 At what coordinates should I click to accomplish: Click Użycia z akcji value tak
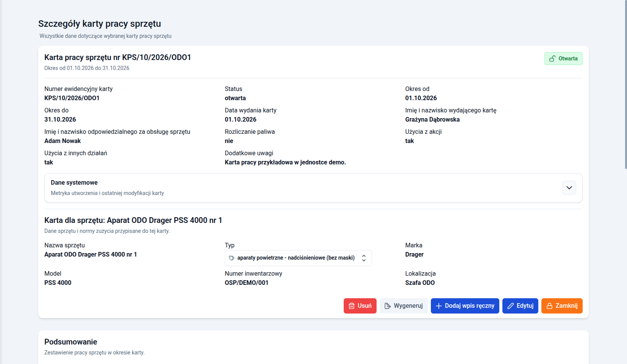pyautogui.click(x=409, y=141)
